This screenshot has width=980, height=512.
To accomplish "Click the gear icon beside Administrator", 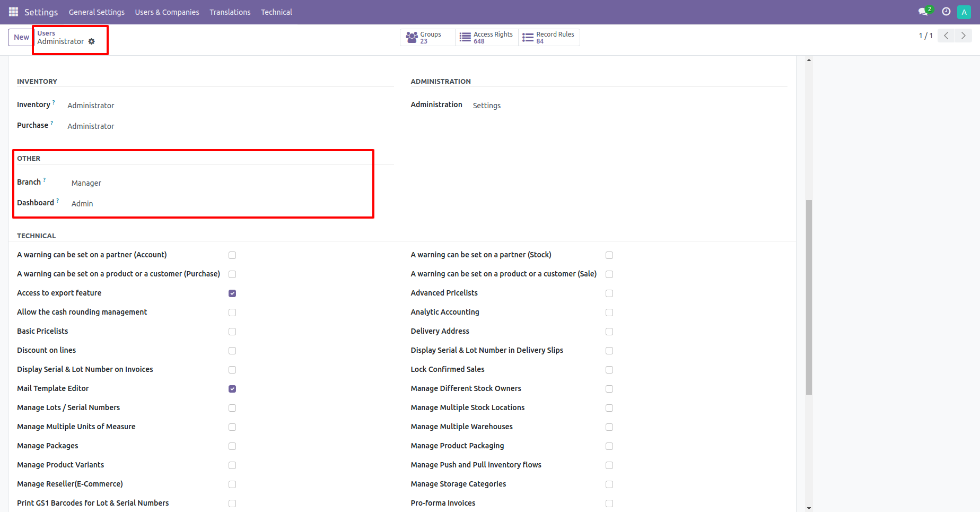I will (x=92, y=41).
